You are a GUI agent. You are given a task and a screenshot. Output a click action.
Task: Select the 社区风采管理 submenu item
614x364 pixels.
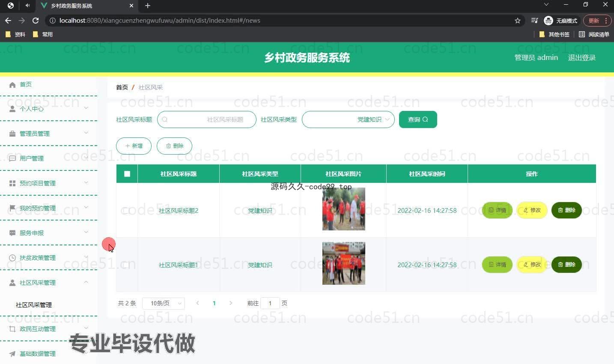pos(34,305)
